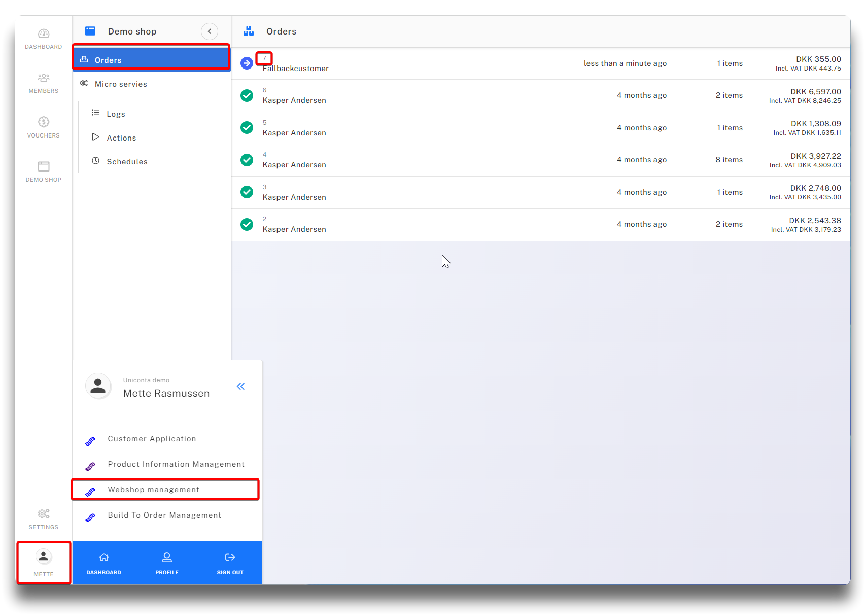866x616 pixels.
Task: Open the Settings gear icon
Action: [x=44, y=514]
